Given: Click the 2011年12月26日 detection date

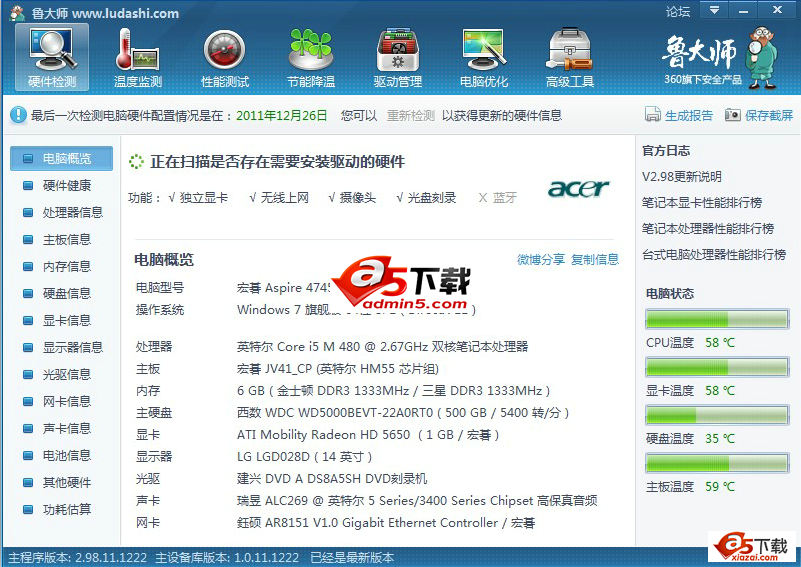Looking at the screenshot, I should (281, 115).
